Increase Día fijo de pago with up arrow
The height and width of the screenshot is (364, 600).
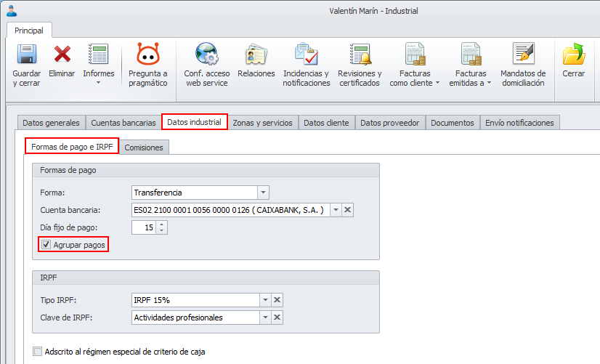click(162, 225)
